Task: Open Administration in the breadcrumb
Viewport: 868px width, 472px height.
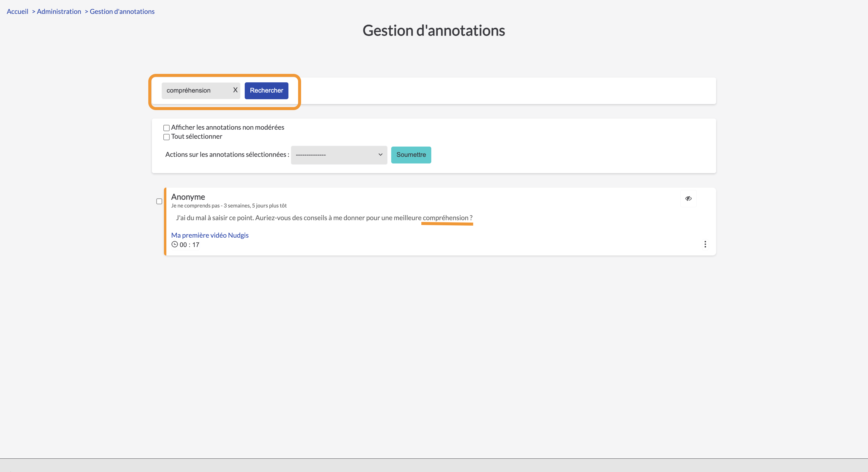Action: point(59,11)
